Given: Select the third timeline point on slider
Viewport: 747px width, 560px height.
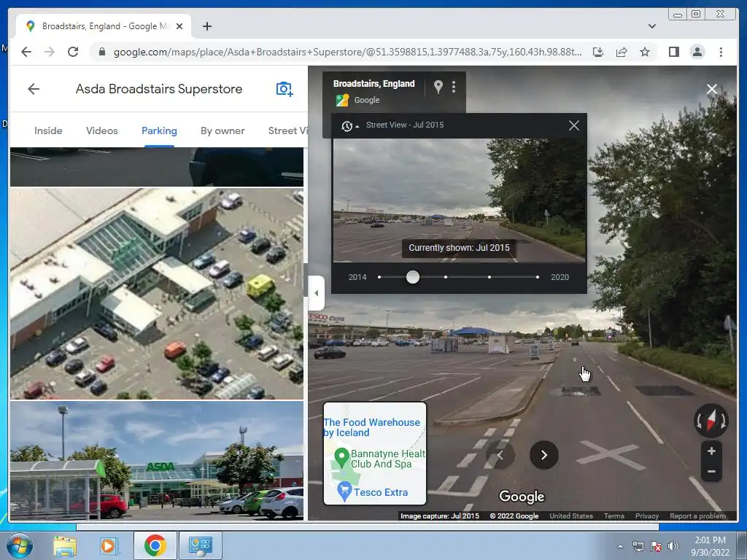Looking at the screenshot, I should (x=446, y=277).
